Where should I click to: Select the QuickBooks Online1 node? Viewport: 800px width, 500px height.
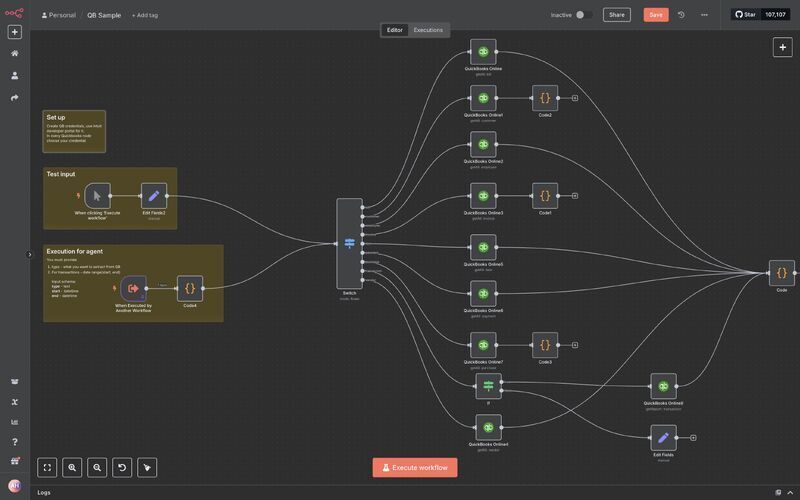(x=483, y=98)
